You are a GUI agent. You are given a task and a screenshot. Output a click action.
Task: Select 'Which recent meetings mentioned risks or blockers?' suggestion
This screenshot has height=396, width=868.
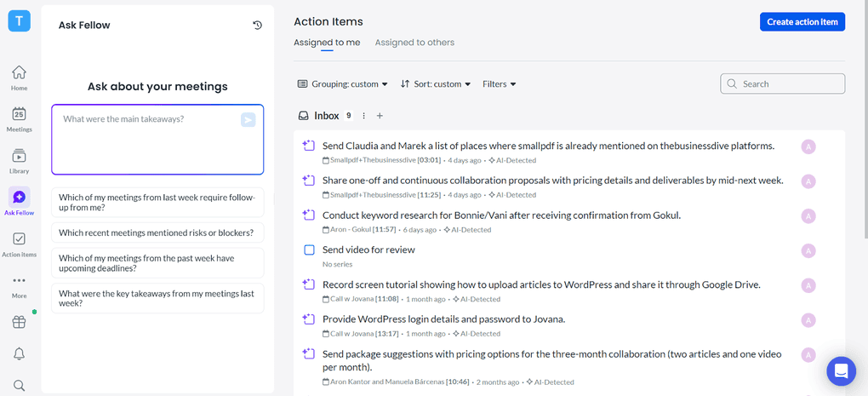pos(157,232)
